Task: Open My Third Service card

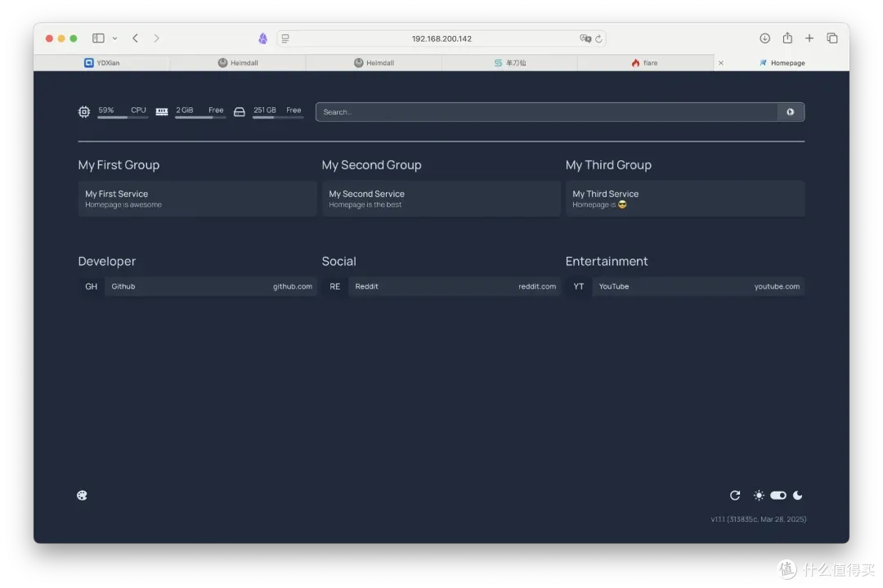Action: click(685, 199)
